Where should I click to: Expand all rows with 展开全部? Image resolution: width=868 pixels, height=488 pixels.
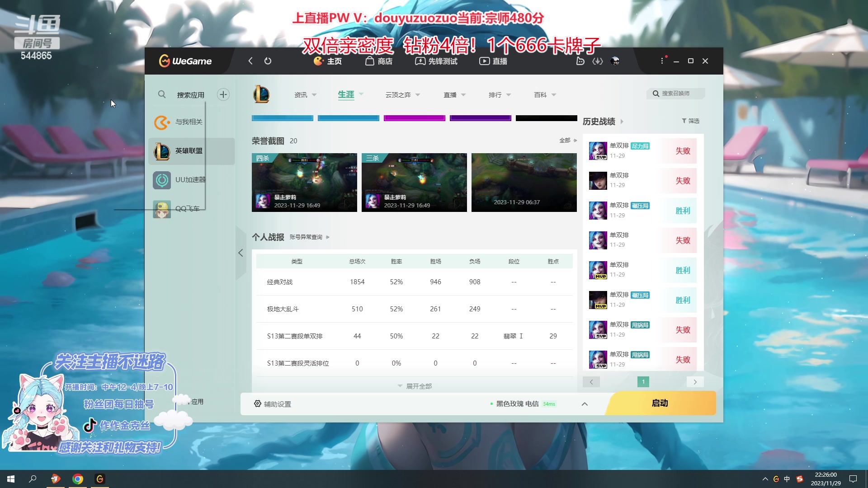[415, 386]
